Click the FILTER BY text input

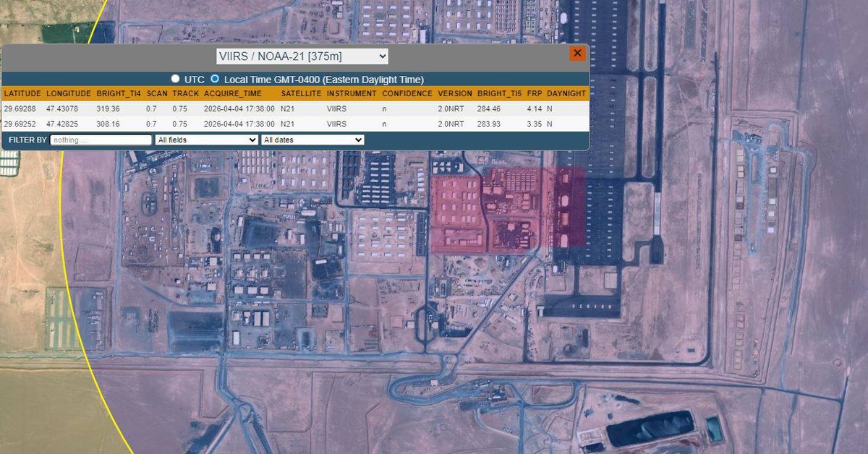[x=101, y=140]
